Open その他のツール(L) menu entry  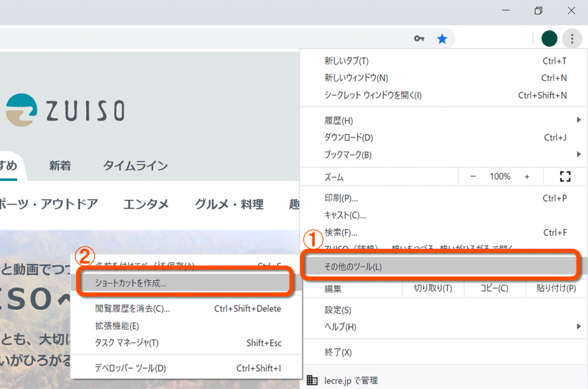(x=353, y=267)
